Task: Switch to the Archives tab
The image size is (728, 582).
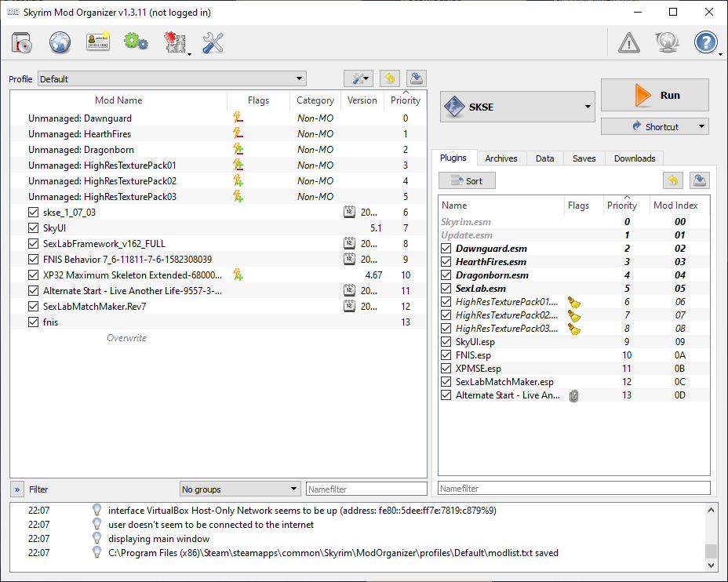Action: tap(501, 158)
